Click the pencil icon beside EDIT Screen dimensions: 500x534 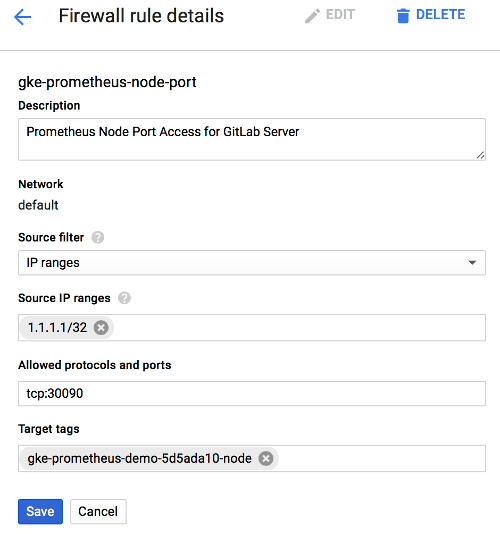[312, 16]
